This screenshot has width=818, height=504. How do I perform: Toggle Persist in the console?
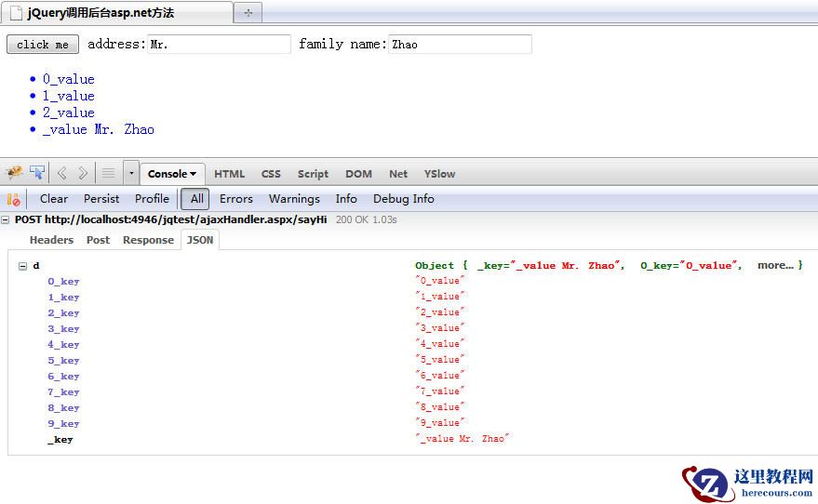[101, 199]
